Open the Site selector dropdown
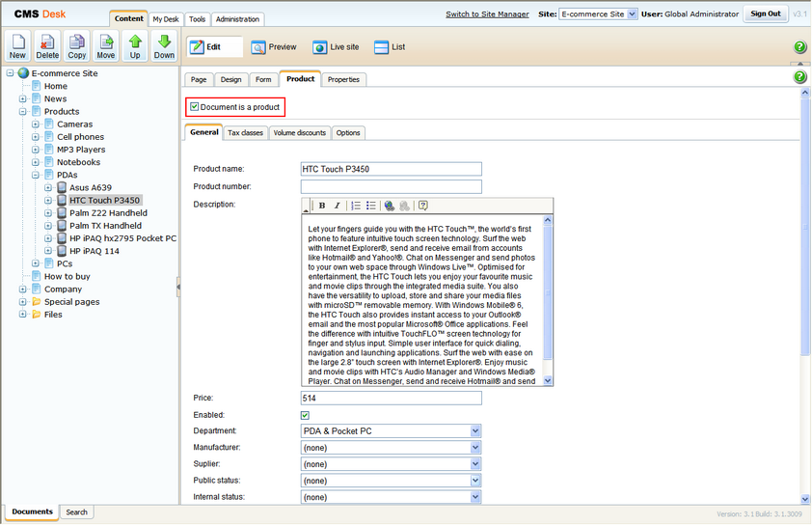This screenshot has width=812, height=525. [x=598, y=14]
